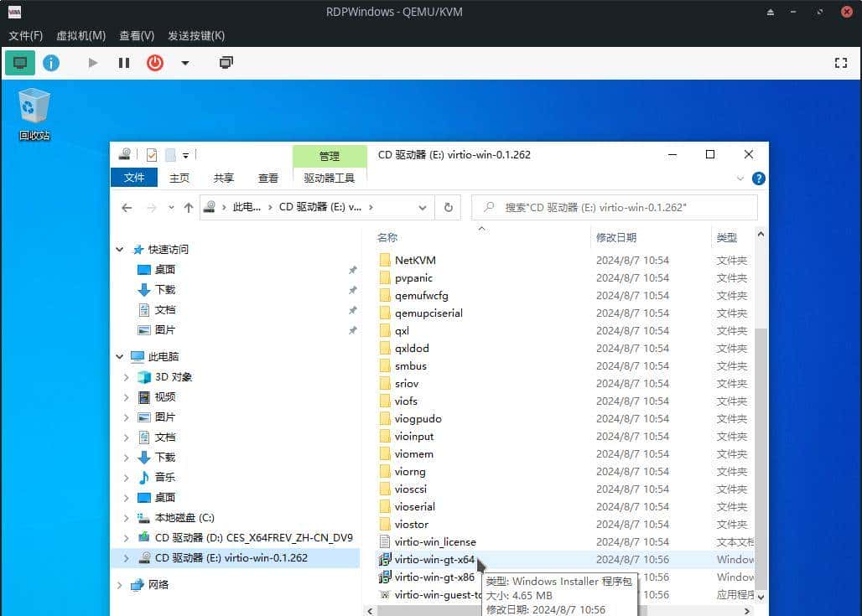Unpin 图片 from quick access

[x=353, y=329]
